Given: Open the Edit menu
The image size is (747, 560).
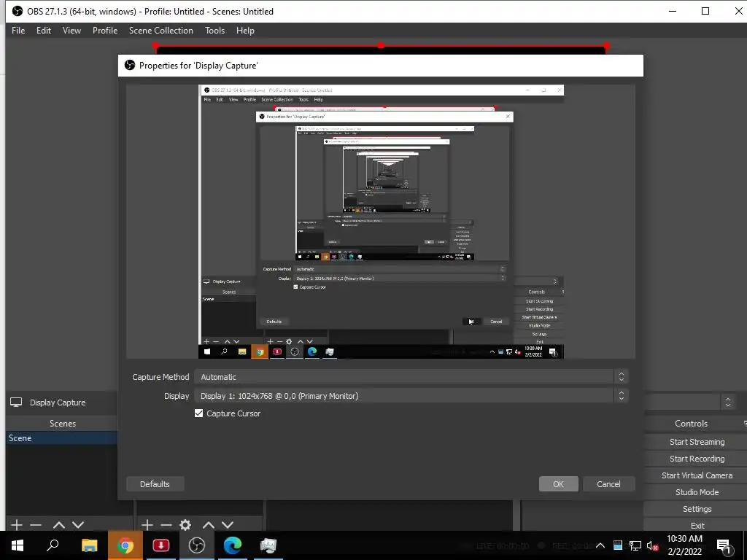Looking at the screenshot, I should pos(43,31).
